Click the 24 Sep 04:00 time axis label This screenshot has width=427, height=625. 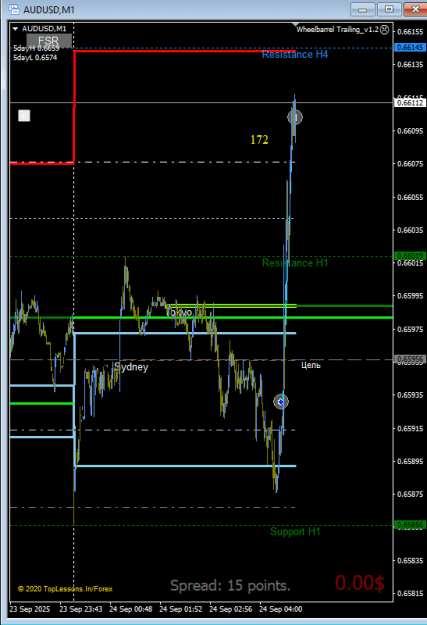281,609
